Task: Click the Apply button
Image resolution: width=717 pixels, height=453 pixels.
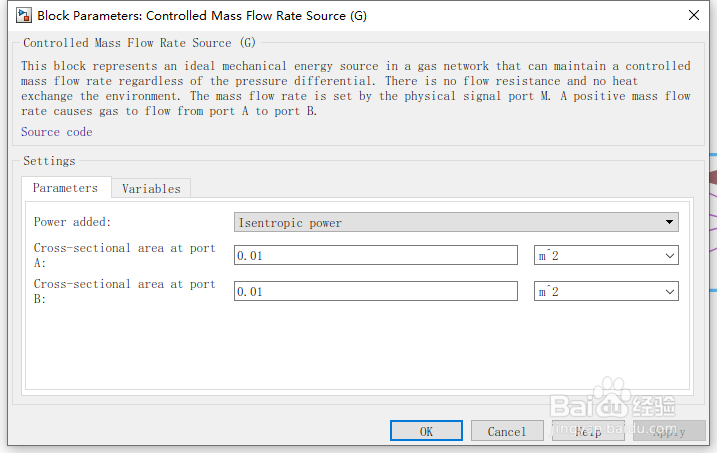Action: click(x=669, y=431)
